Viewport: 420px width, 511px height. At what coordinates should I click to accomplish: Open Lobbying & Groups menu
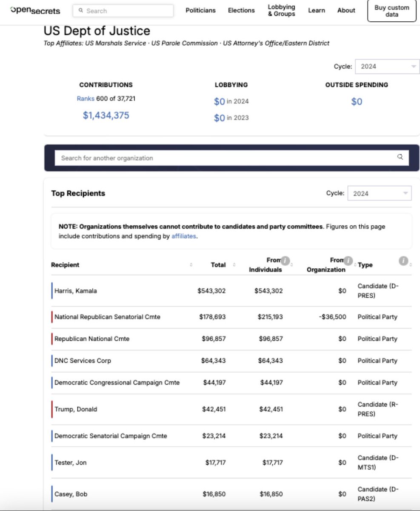[281, 11]
